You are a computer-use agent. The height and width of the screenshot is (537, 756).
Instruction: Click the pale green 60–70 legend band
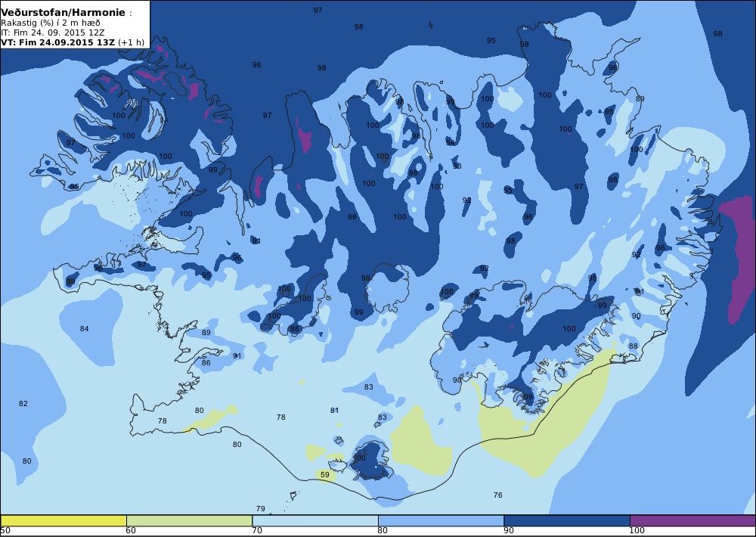(x=190, y=520)
